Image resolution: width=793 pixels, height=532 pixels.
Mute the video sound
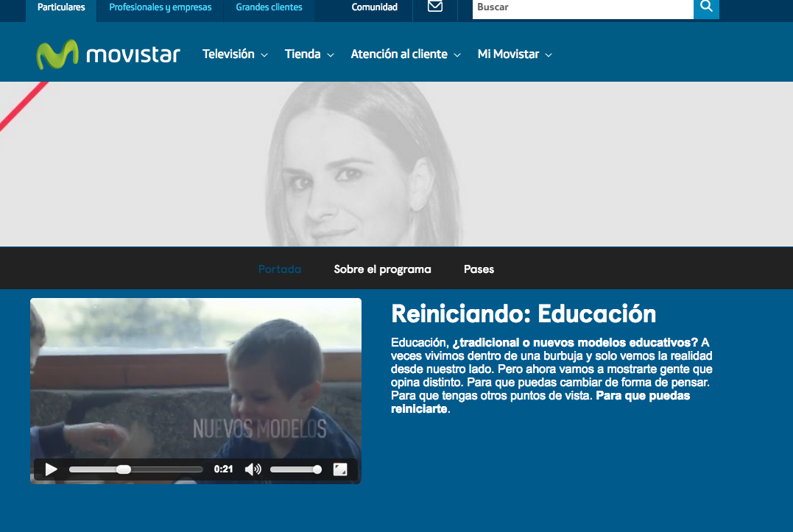click(253, 469)
